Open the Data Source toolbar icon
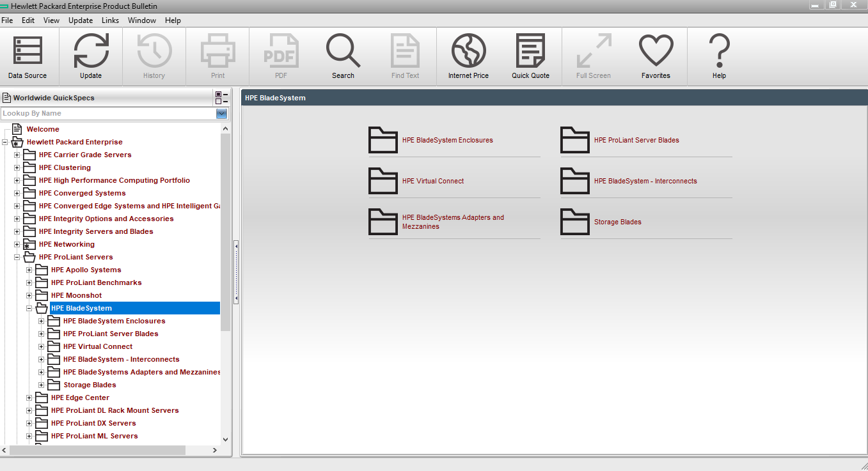Image resolution: width=868 pixels, height=471 pixels. click(28, 57)
